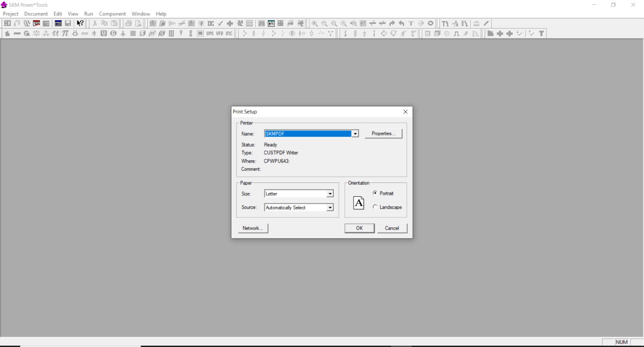Open the Document menu
This screenshot has height=347, width=644.
coord(36,14)
